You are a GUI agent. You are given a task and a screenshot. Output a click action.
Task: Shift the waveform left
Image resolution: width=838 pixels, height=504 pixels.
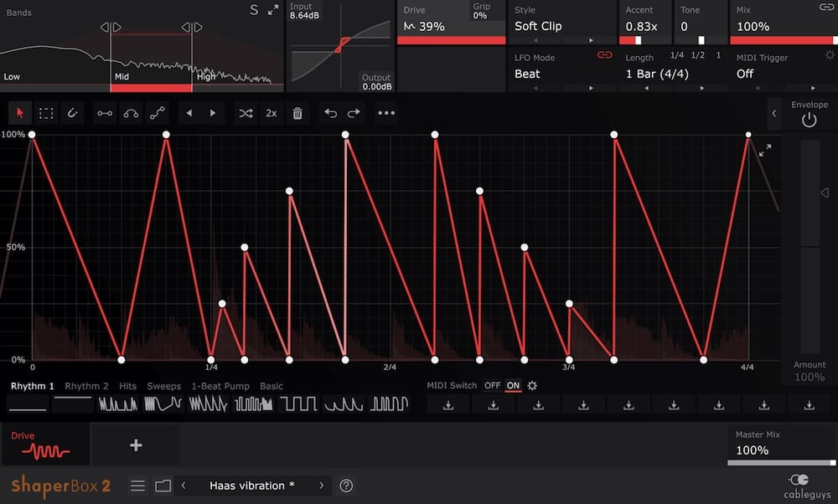[189, 113]
